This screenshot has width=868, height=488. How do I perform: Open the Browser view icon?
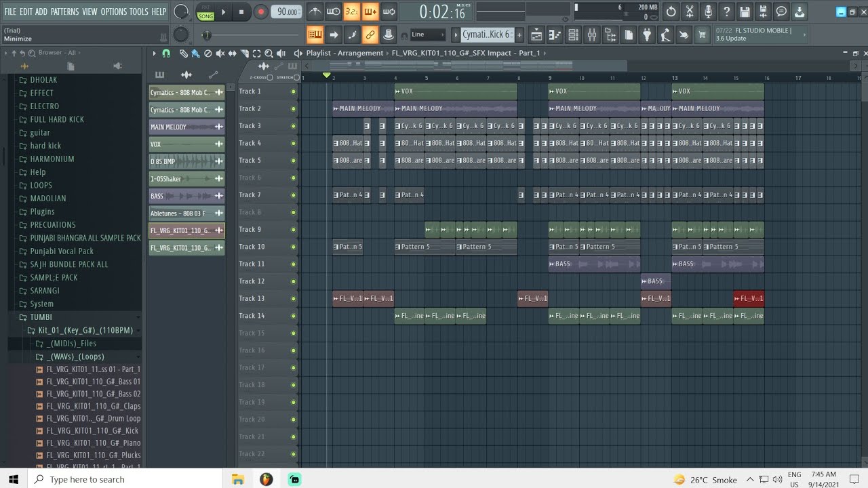click(610, 35)
